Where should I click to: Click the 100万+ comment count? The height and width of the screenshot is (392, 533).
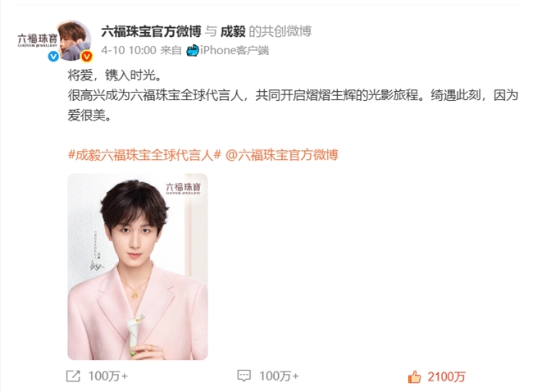tap(279, 376)
